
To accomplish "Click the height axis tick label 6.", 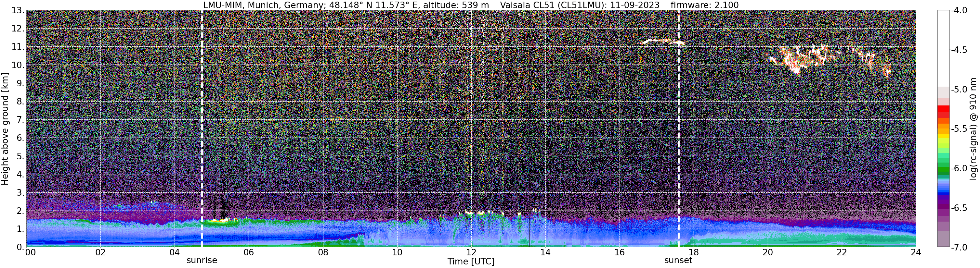I will click(20, 138).
